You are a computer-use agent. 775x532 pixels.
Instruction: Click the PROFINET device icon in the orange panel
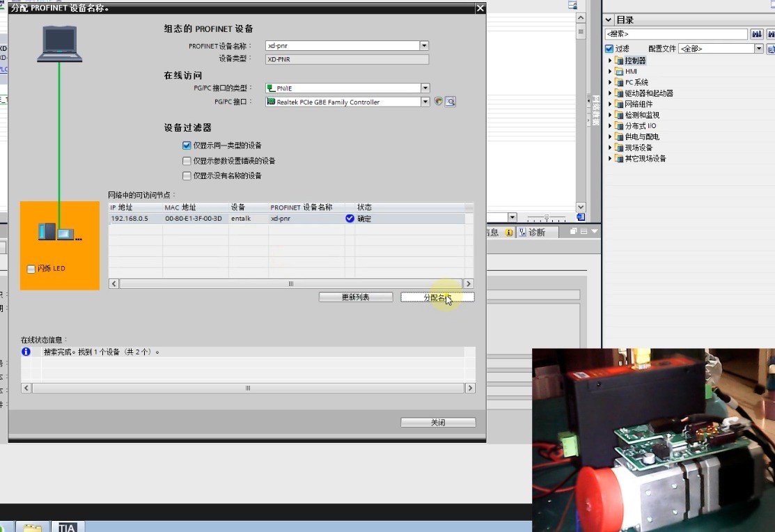click(60, 231)
